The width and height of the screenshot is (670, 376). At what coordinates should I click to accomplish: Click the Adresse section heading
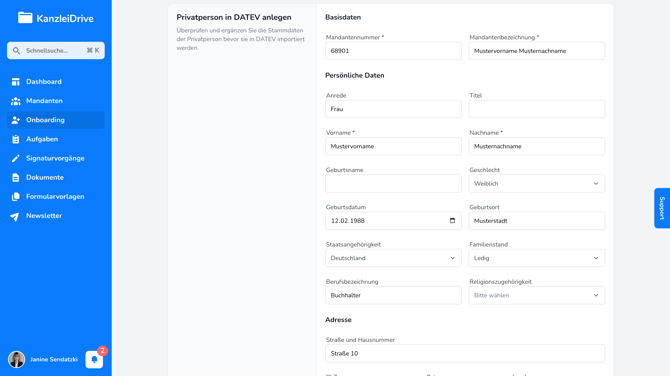tap(338, 320)
